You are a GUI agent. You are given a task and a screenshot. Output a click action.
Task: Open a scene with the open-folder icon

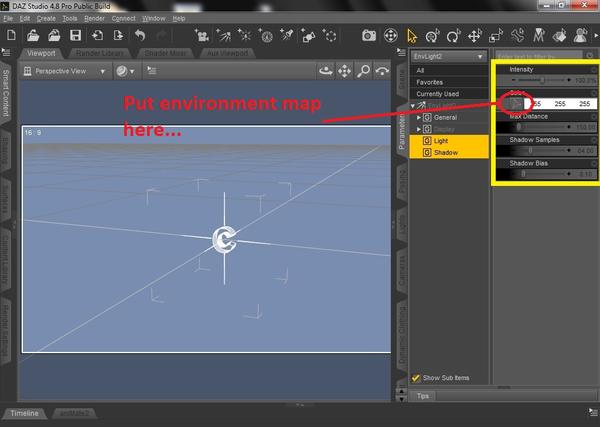tap(33, 36)
